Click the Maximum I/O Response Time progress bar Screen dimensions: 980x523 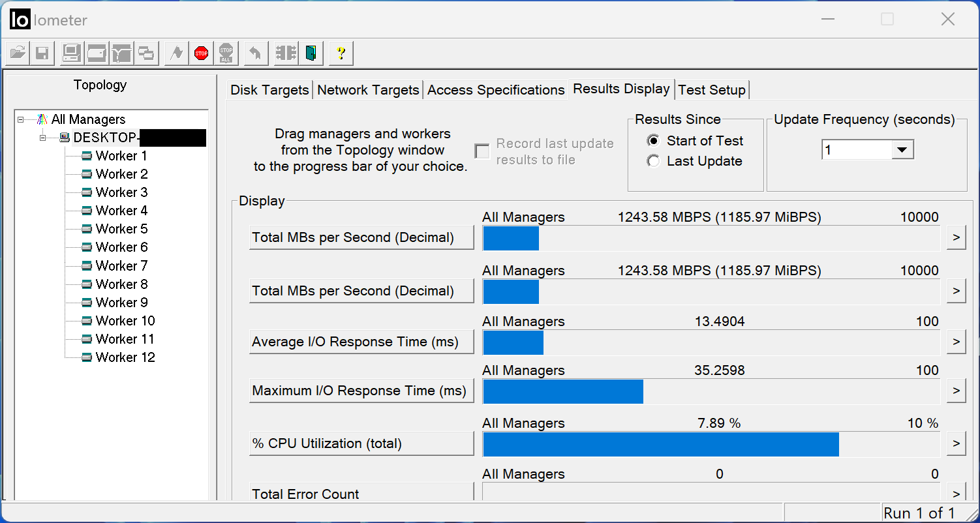point(711,391)
